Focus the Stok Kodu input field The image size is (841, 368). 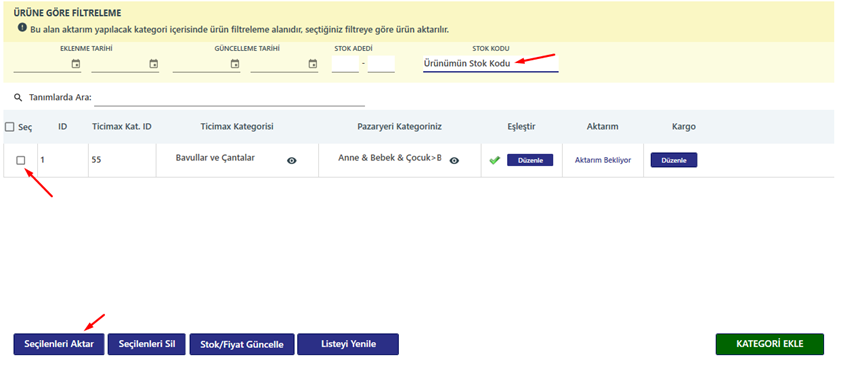click(490, 64)
